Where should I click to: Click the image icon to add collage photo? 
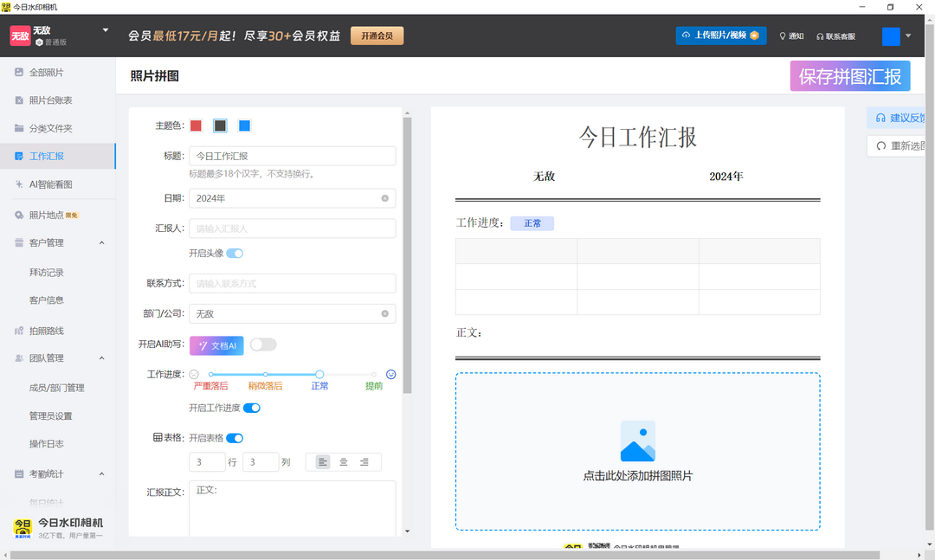pos(637,441)
